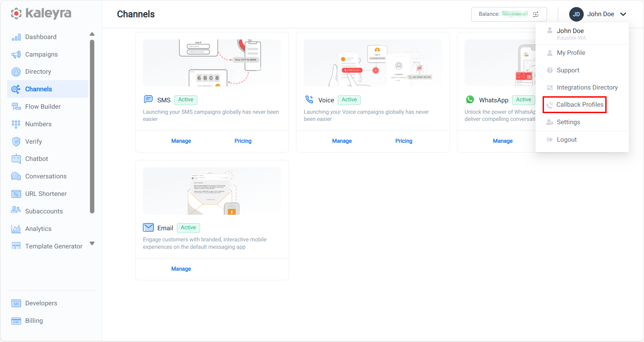Open Template Generator sidebar label
This screenshot has width=644, height=342.
coord(54,246)
